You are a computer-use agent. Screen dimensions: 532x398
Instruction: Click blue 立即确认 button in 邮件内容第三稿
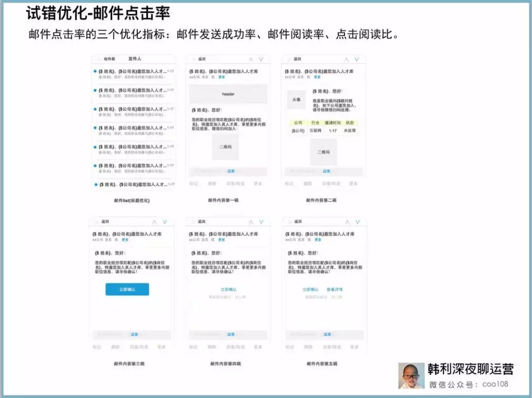(127, 290)
